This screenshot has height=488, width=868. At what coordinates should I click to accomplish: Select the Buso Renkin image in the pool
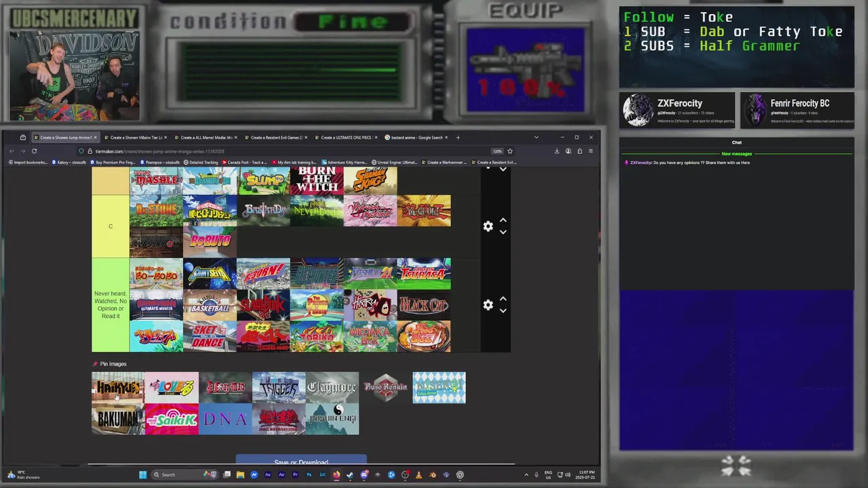tap(386, 387)
